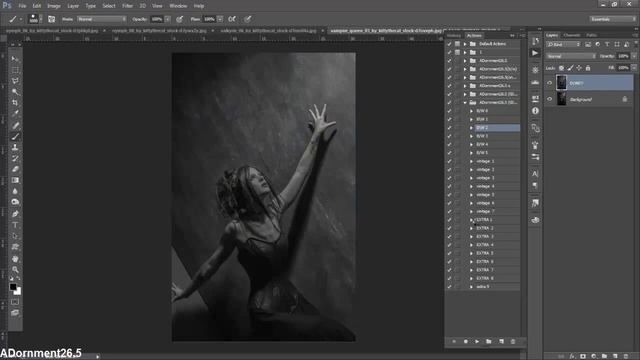Toggle Quick Mask mode icon
The width and height of the screenshot is (640, 360).
[x=15, y=302]
